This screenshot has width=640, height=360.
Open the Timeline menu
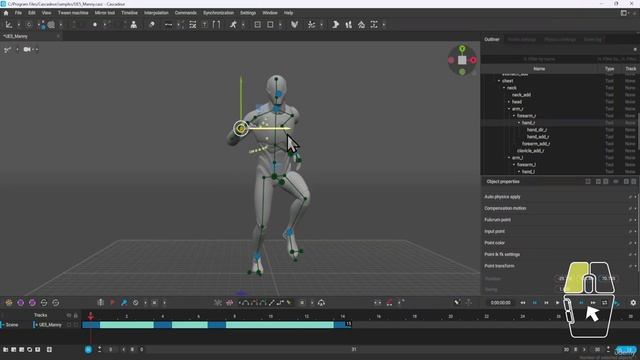pos(129,13)
